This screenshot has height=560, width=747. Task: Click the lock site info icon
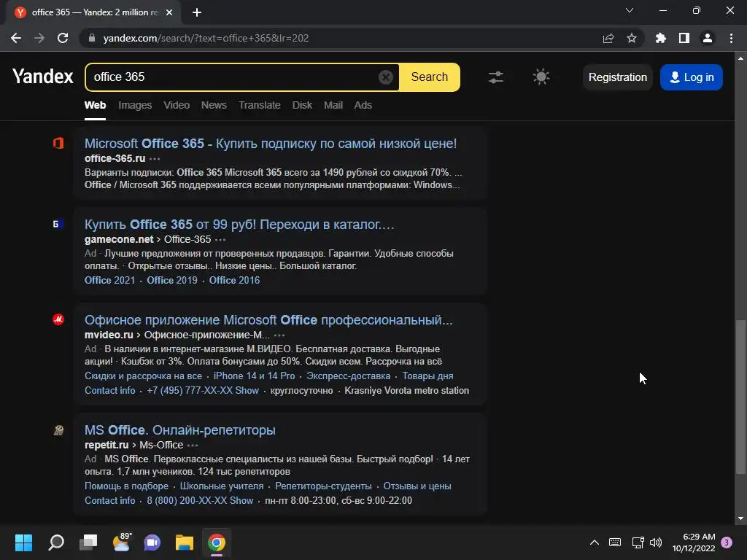(x=92, y=38)
